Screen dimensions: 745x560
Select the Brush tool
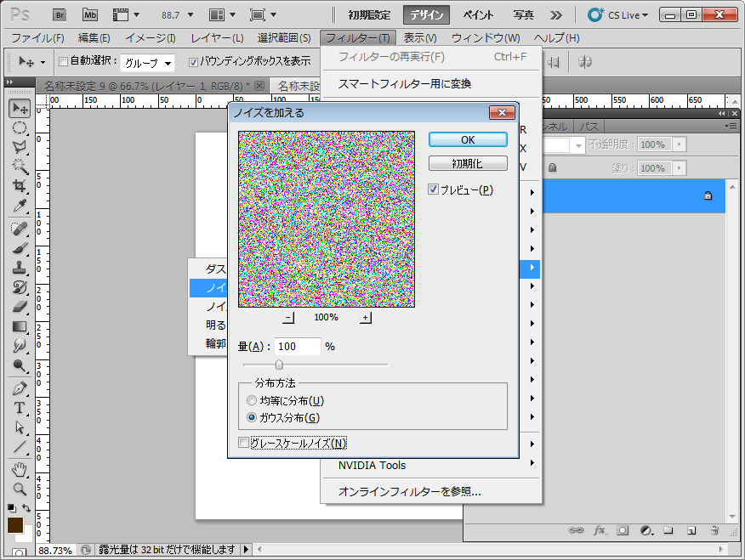[20, 248]
